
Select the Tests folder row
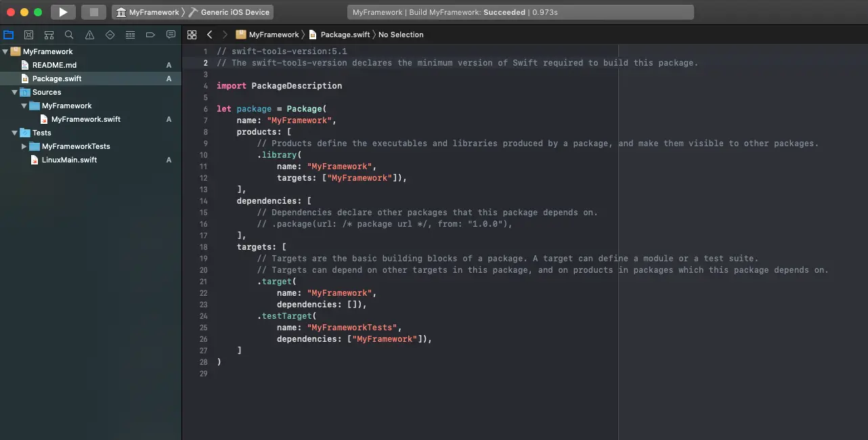coord(91,133)
